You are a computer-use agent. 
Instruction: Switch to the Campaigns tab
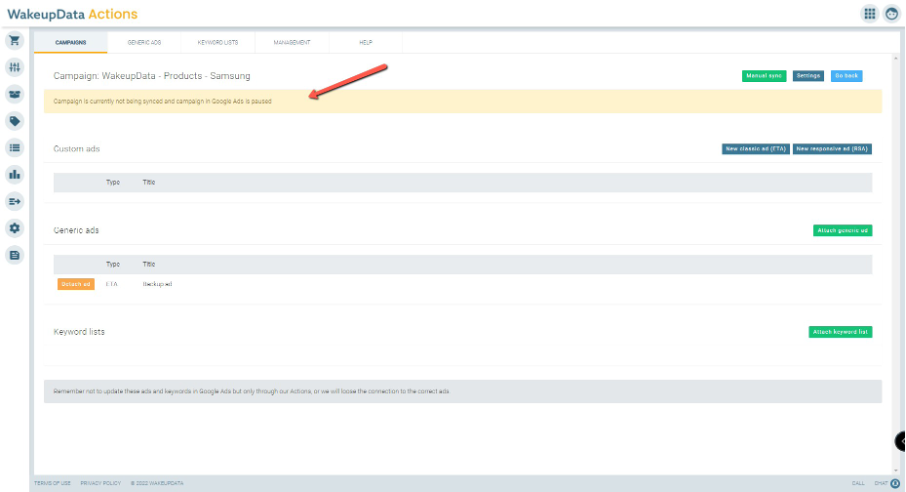[70, 42]
